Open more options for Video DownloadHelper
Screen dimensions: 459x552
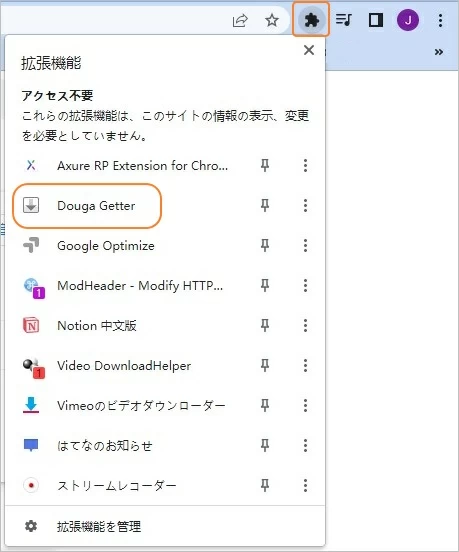pos(305,365)
